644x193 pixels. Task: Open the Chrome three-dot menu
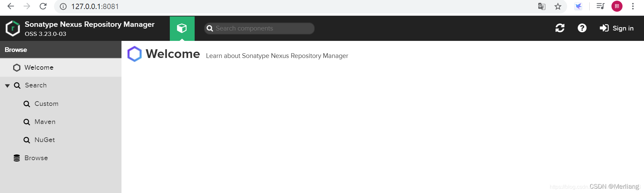pyautogui.click(x=633, y=6)
